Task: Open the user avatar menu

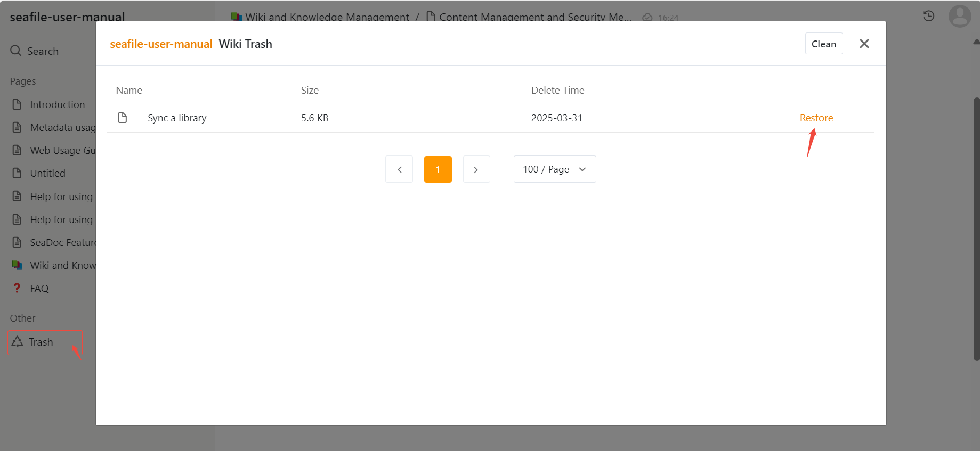Action: click(x=959, y=16)
